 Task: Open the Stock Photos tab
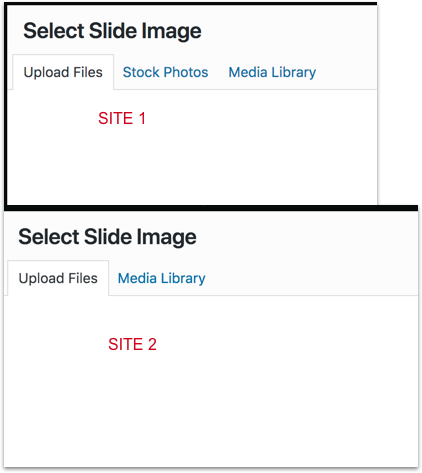(165, 72)
